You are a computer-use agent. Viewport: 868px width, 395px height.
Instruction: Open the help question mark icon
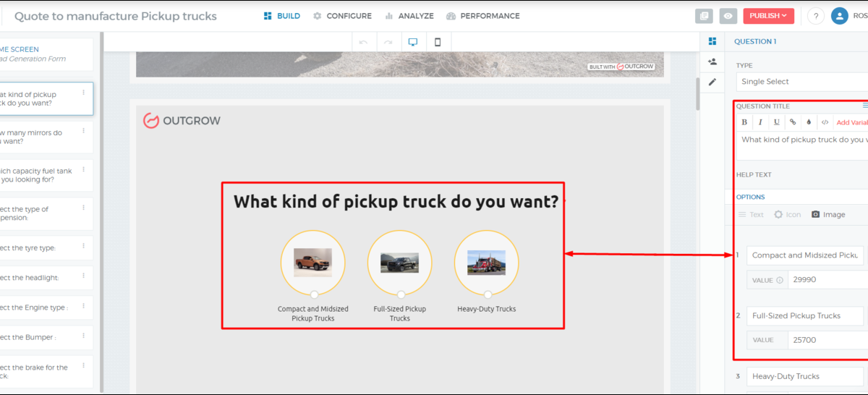[x=816, y=16]
